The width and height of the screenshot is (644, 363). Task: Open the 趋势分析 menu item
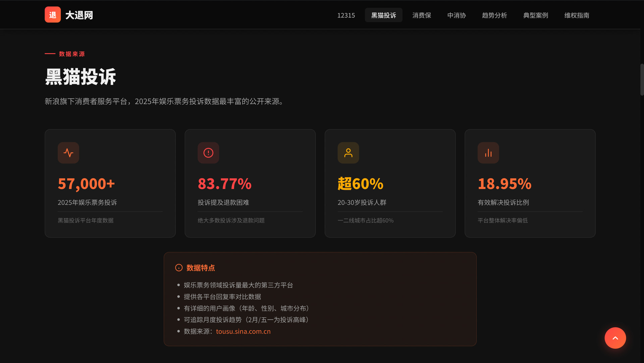click(494, 15)
